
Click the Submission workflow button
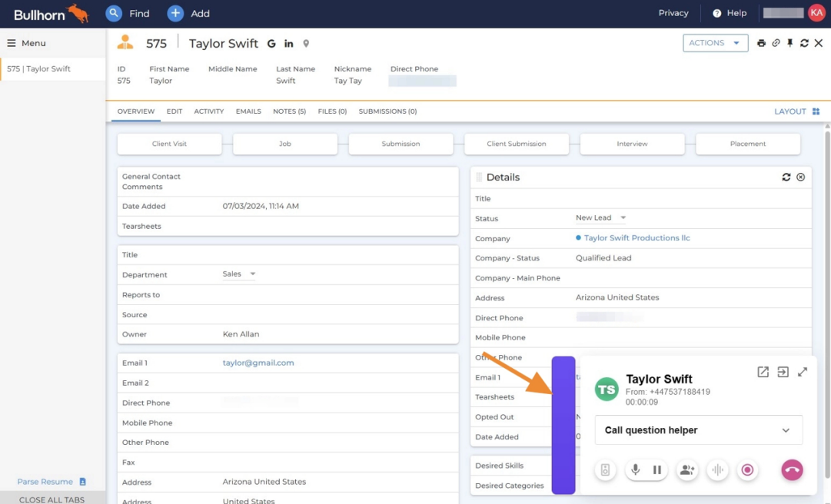click(401, 144)
